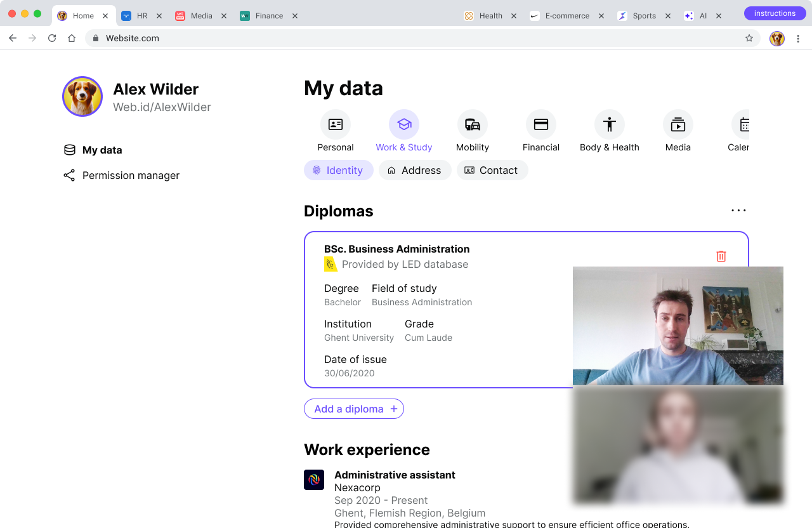Screen dimensions: 812x528
Task: Open the Mobility category icon
Action: pyautogui.click(x=473, y=124)
